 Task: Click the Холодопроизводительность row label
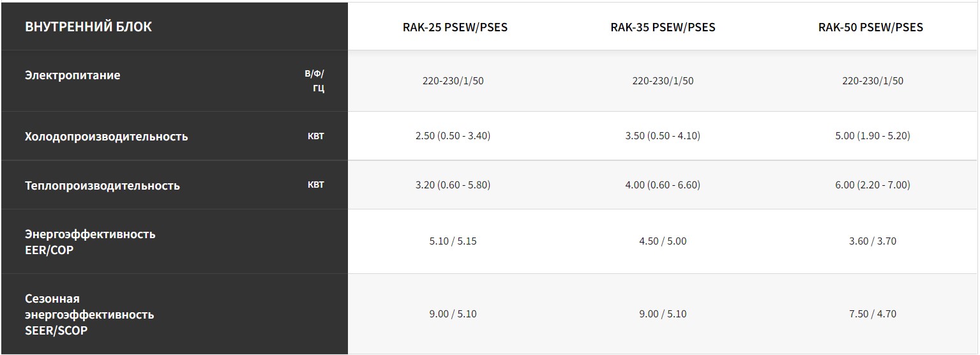[106, 136]
